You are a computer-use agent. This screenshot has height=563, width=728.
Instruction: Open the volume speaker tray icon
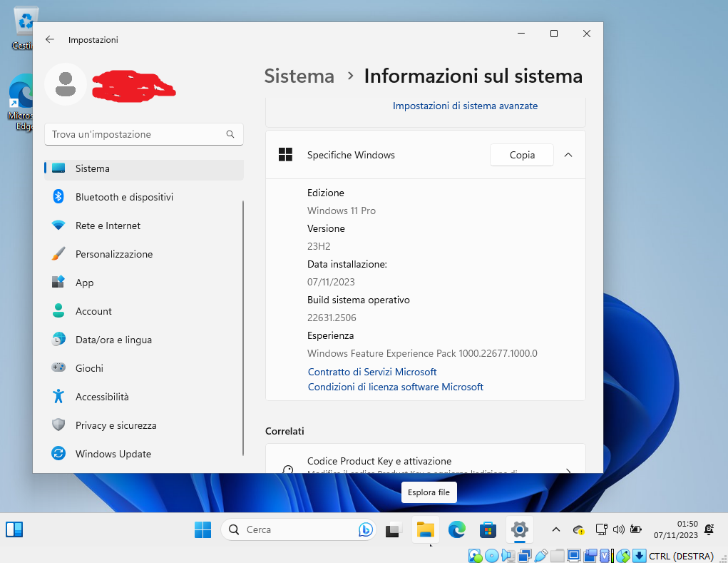(618, 529)
